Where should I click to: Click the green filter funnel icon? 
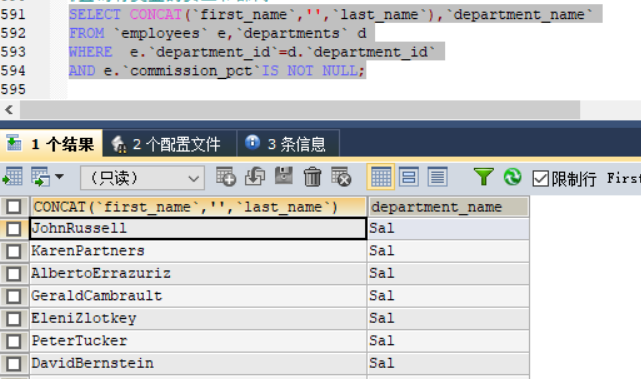tap(484, 177)
